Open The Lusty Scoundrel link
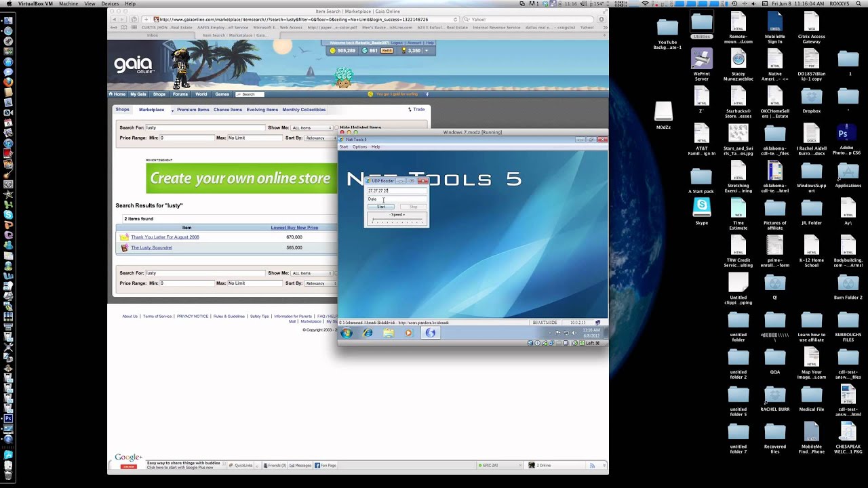The image size is (868, 488). (x=151, y=248)
